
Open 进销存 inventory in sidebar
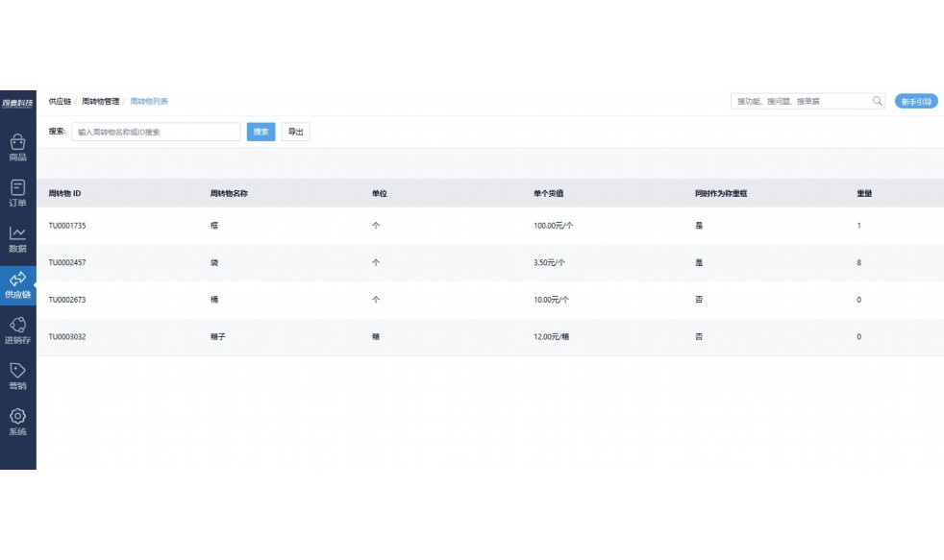click(x=17, y=330)
